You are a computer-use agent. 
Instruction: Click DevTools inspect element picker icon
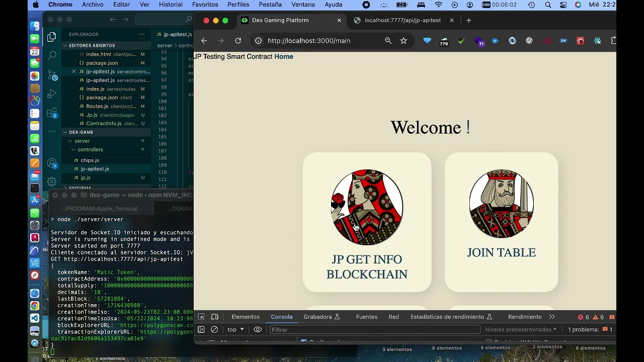pos(201,317)
